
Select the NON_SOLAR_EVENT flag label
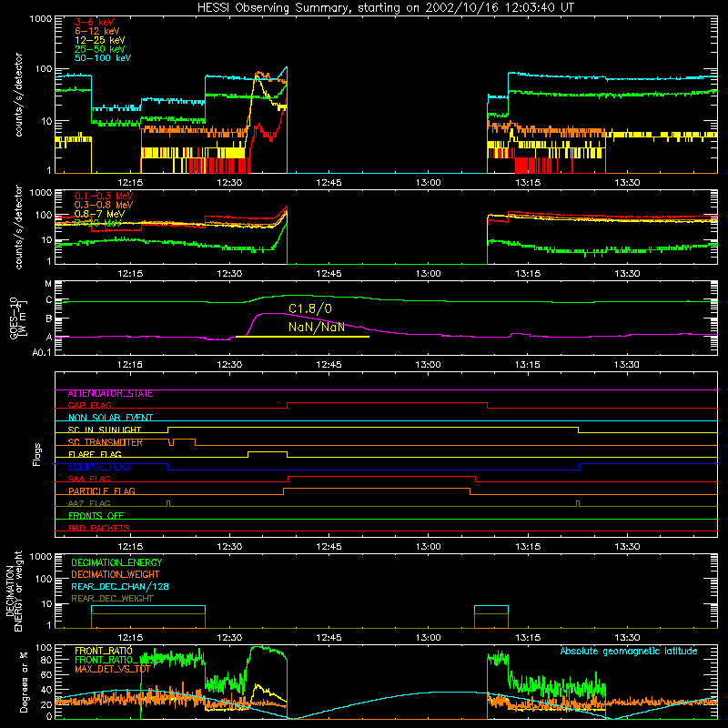coord(110,418)
